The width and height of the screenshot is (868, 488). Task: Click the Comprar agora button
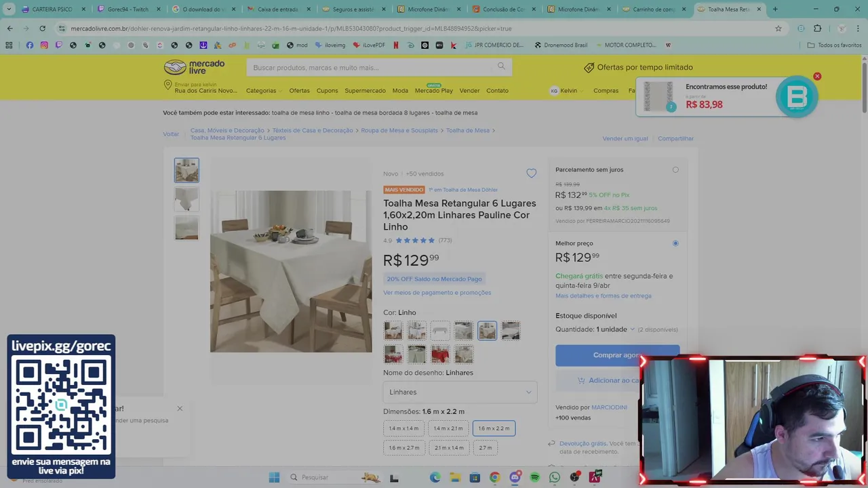pos(617,355)
